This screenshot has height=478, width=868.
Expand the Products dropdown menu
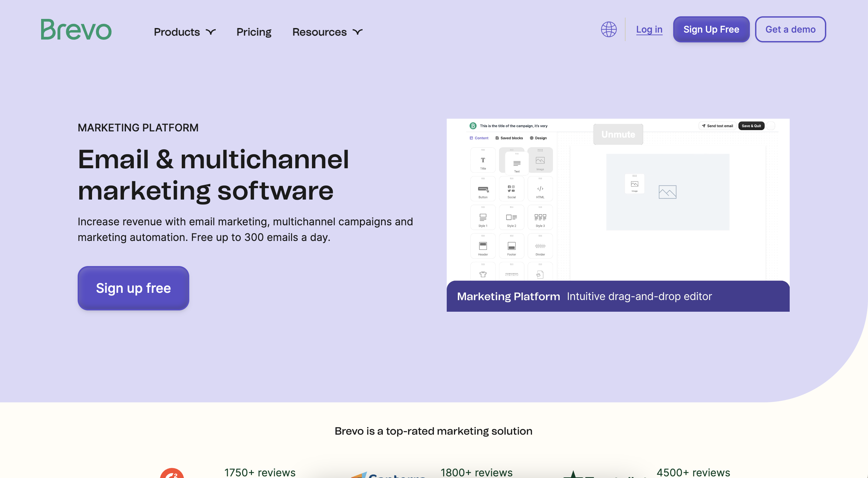(184, 32)
